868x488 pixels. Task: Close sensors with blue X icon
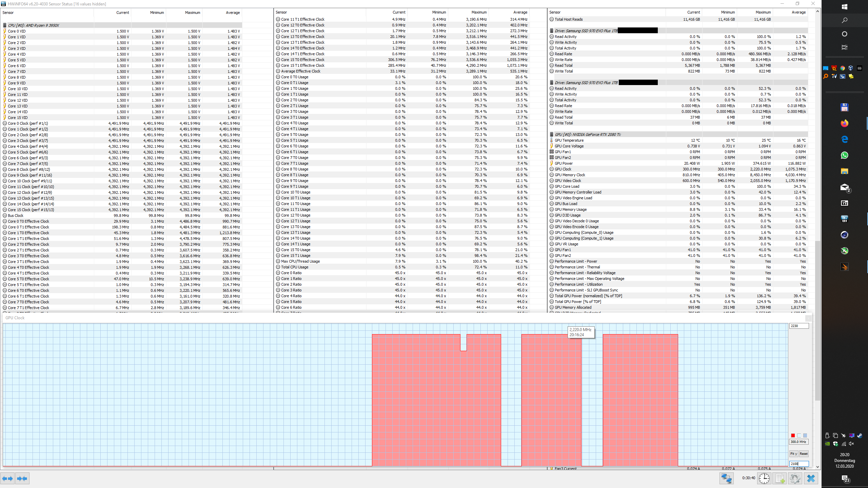pyautogui.click(x=811, y=479)
